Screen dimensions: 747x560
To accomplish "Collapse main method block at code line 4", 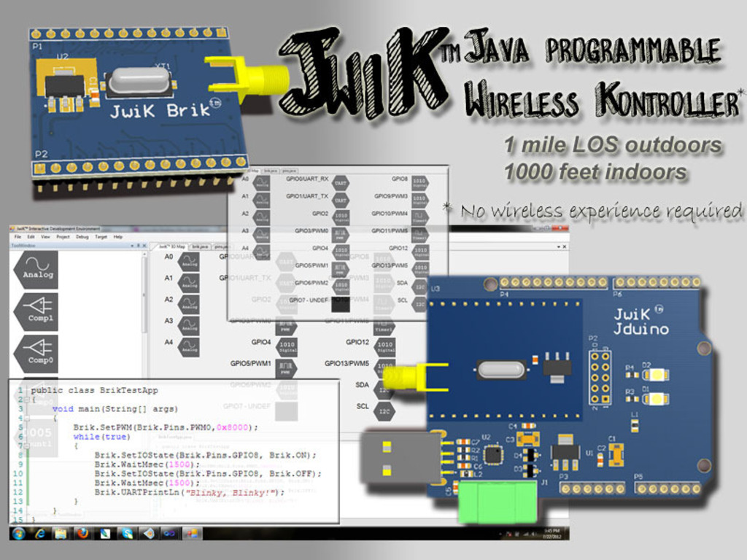I will click(x=27, y=418).
